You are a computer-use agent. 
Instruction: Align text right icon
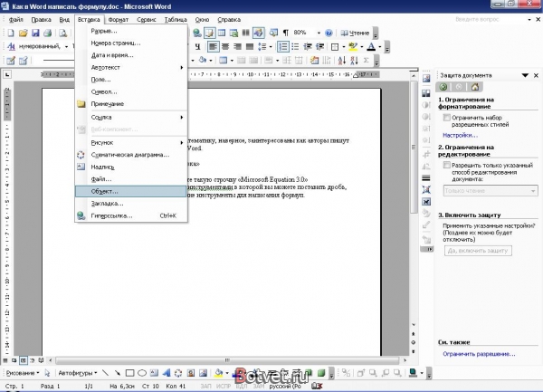pyautogui.click(x=237, y=46)
